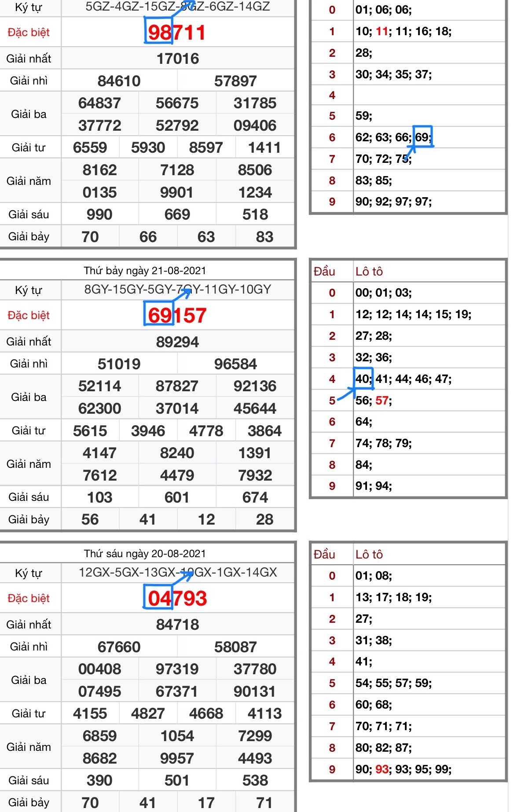Select second prize number 57897
Viewport: 517px width, 812px height.
click(x=235, y=81)
